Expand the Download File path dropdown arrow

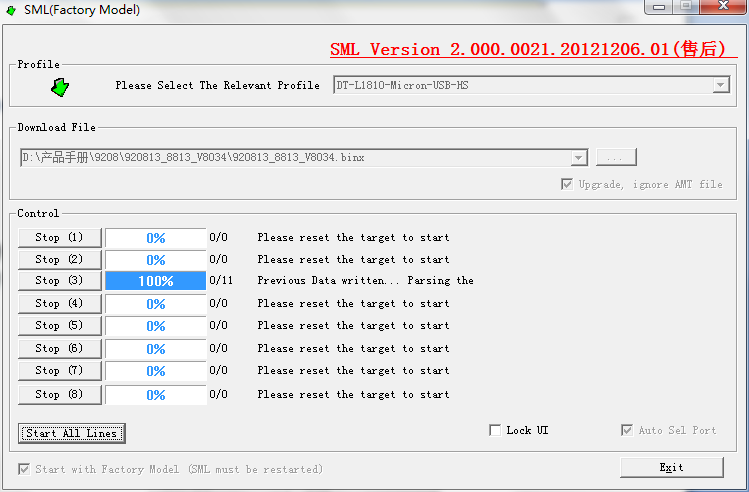(x=578, y=158)
